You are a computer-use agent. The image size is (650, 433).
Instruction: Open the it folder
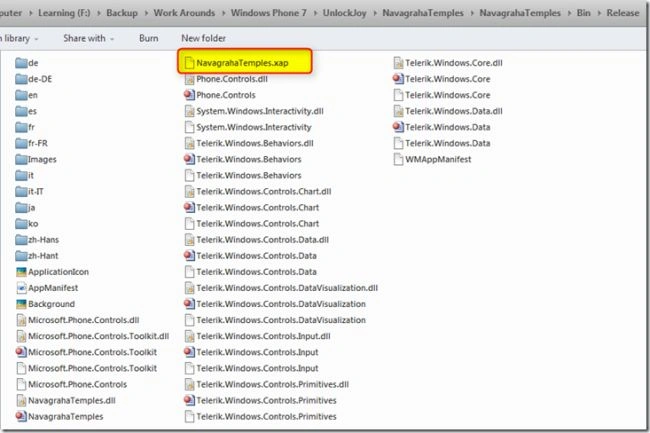pyautogui.click(x=25, y=176)
